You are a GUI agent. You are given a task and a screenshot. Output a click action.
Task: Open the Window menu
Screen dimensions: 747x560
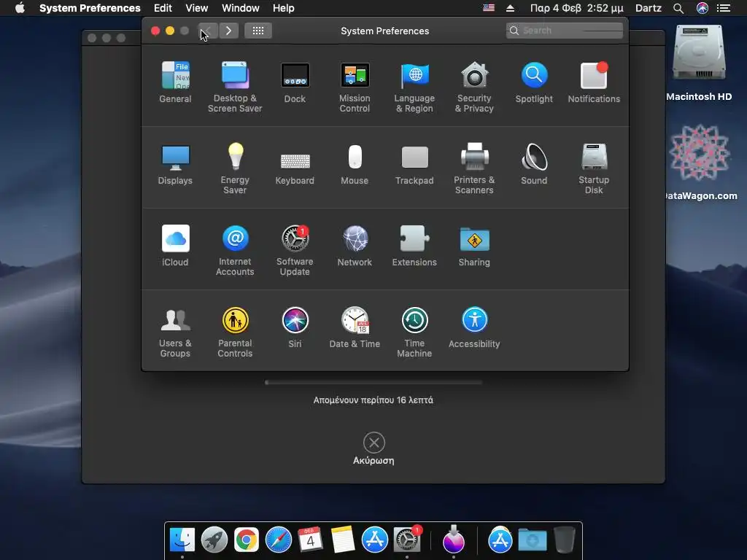pos(241,8)
